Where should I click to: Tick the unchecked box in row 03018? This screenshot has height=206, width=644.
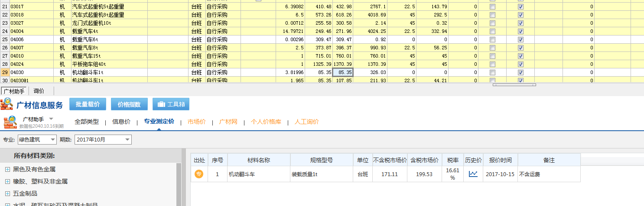click(x=492, y=15)
